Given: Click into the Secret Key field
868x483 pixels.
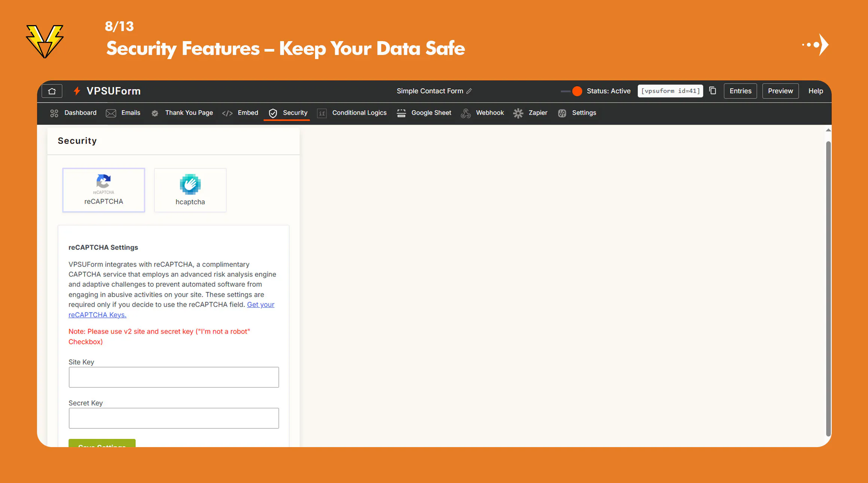Looking at the screenshot, I should (174, 418).
